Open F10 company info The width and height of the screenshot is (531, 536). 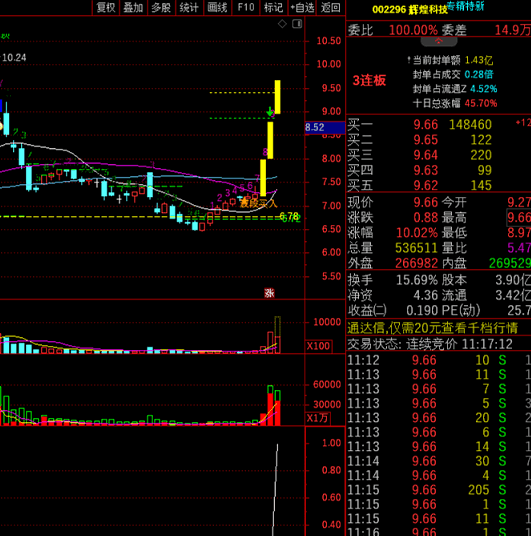tap(246, 8)
